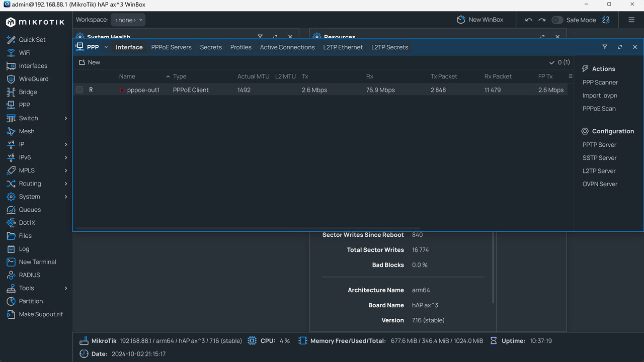644x362 pixels.
Task: Switch to the Profiles tab
Action: point(241,47)
